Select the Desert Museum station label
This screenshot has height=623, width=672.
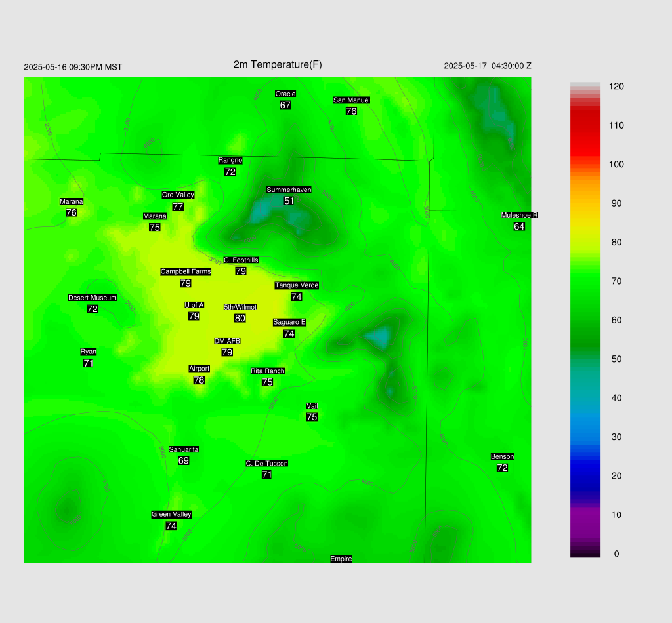click(x=93, y=298)
